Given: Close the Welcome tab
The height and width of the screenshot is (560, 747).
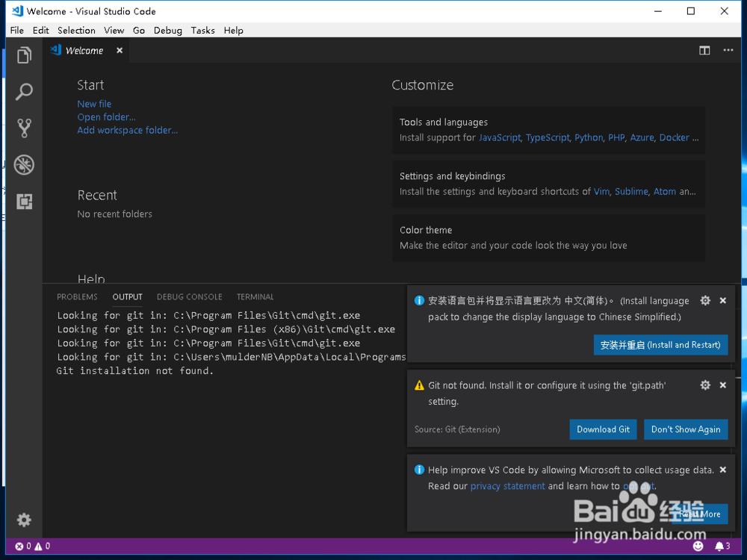Looking at the screenshot, I should click(120, 50).
